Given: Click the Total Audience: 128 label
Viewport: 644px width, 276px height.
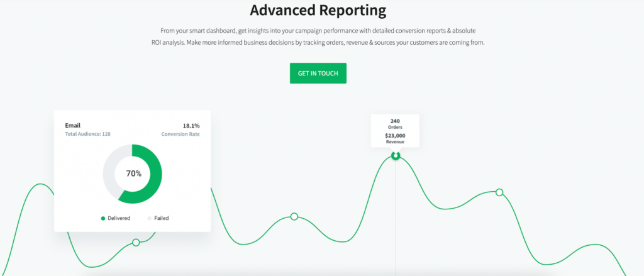Looking at the screenshot, I should [88, 134].
